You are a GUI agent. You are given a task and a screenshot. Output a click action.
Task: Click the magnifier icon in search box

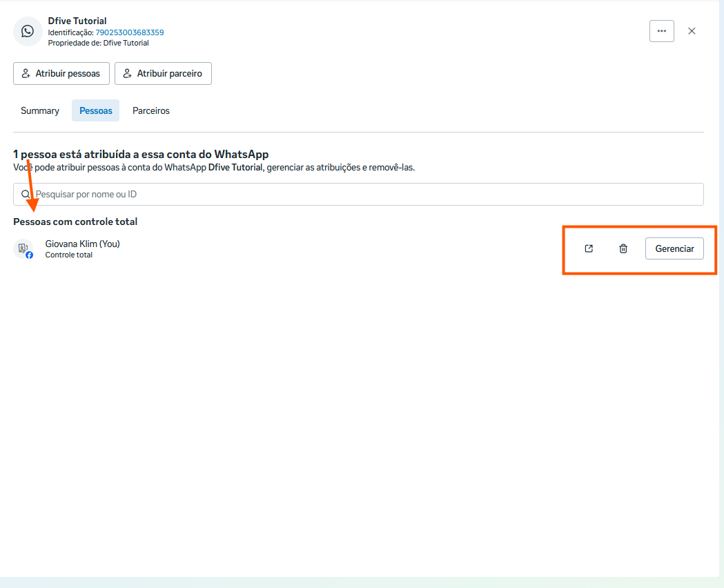tap(26, 195)
